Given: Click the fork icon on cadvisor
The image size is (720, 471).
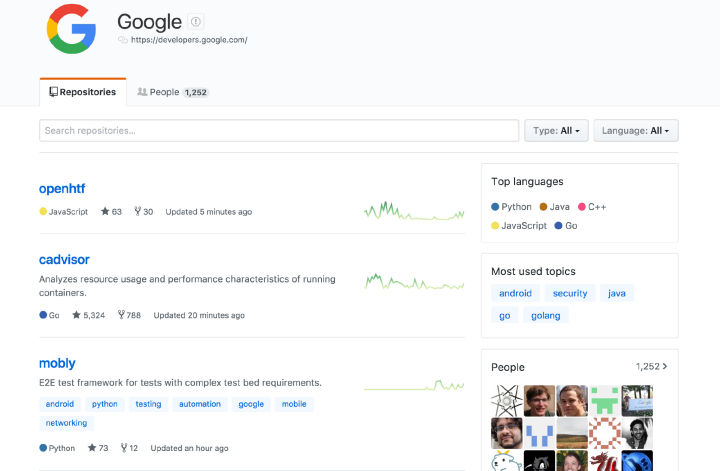Looking at the screenshot, I should 121,315.
